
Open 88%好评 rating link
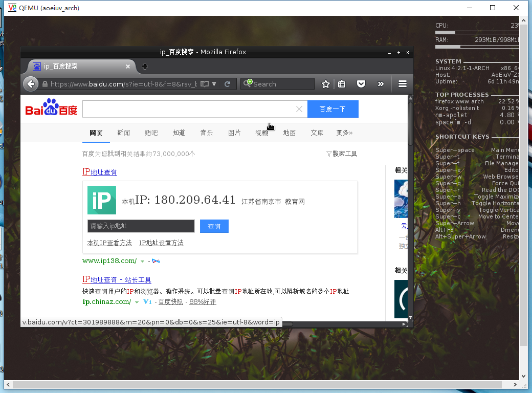tap(203, 302)
